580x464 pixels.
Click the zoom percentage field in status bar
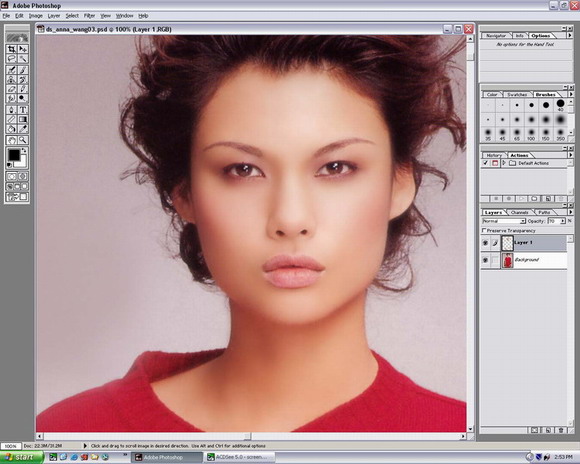[11, 446]
